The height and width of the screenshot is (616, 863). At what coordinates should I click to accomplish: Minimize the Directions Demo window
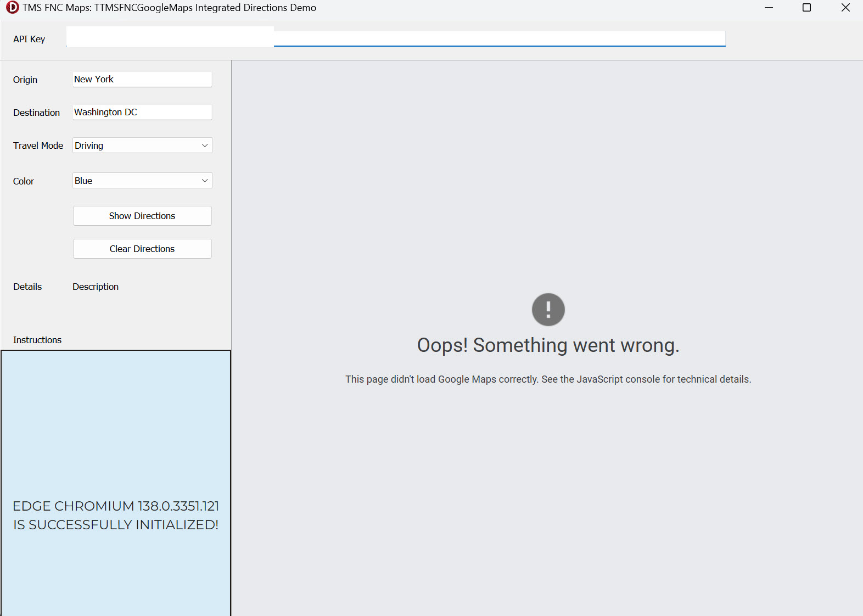769,8
